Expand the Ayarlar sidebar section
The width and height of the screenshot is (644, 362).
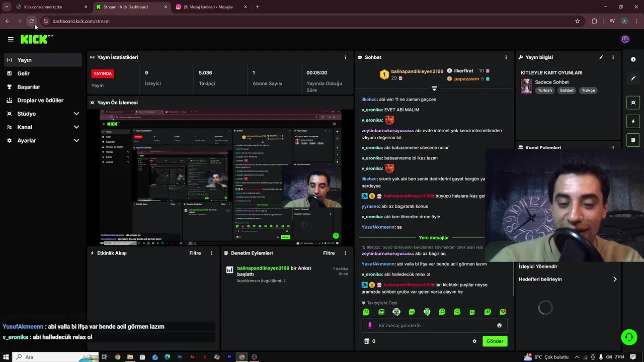[x=76, y=141]
